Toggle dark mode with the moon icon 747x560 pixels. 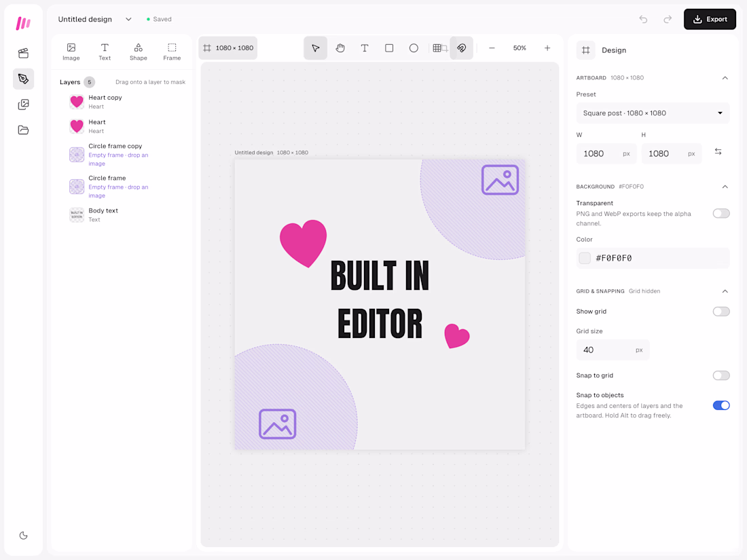pos(23,536)
